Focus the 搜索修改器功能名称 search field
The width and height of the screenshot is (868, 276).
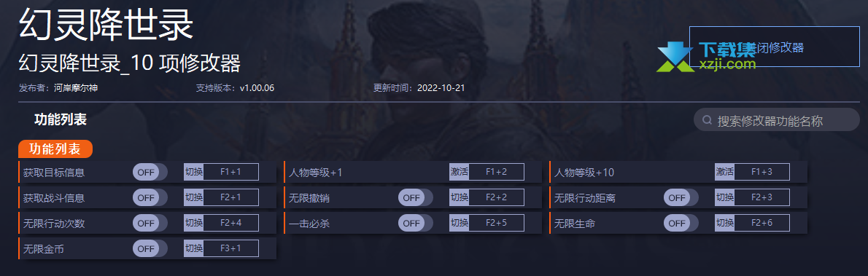point(777,120)
